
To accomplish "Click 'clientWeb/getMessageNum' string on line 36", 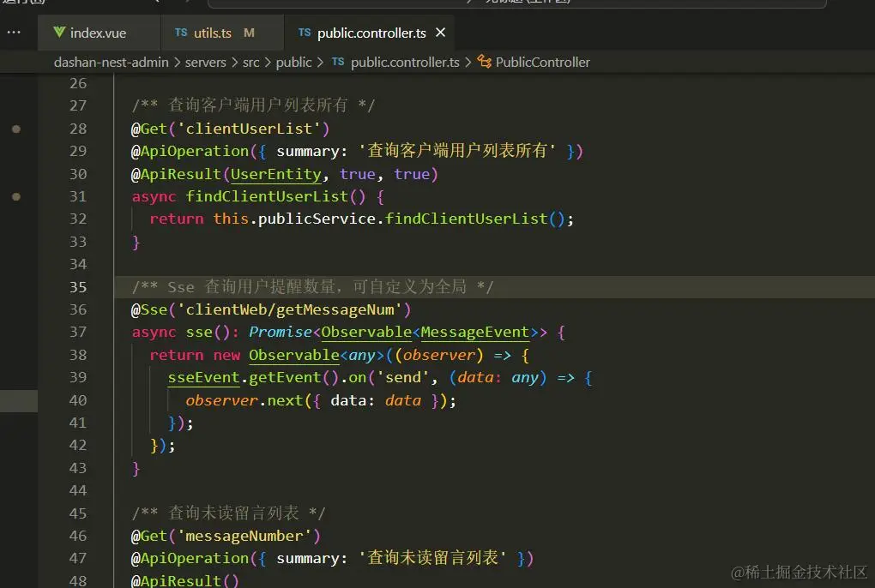I will [289, 309].
